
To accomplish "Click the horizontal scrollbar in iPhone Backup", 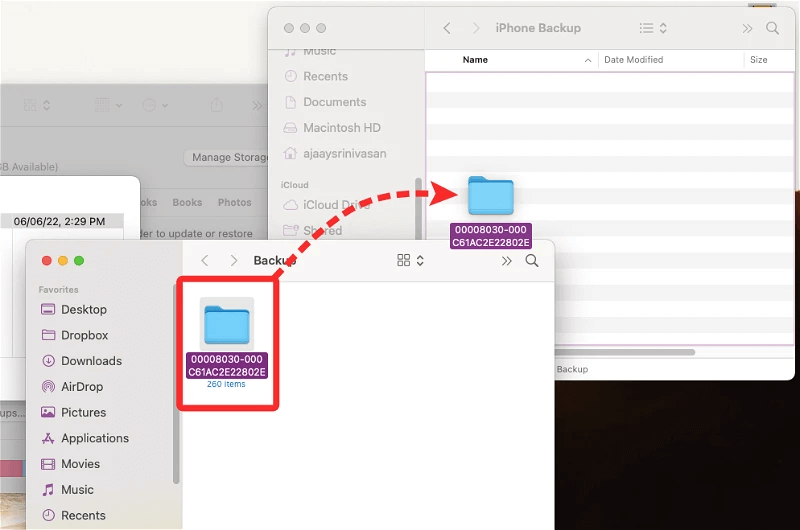I will pos(624,352).
